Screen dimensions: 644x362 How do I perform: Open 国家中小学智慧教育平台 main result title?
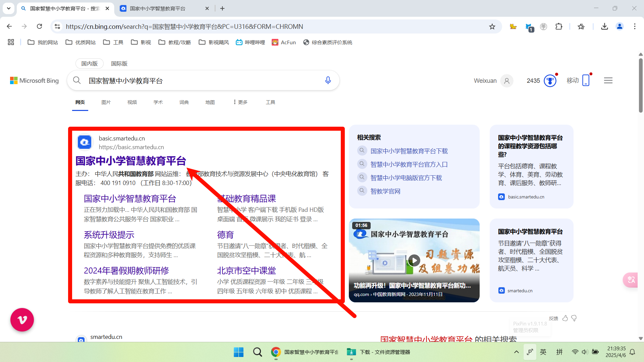130,161
